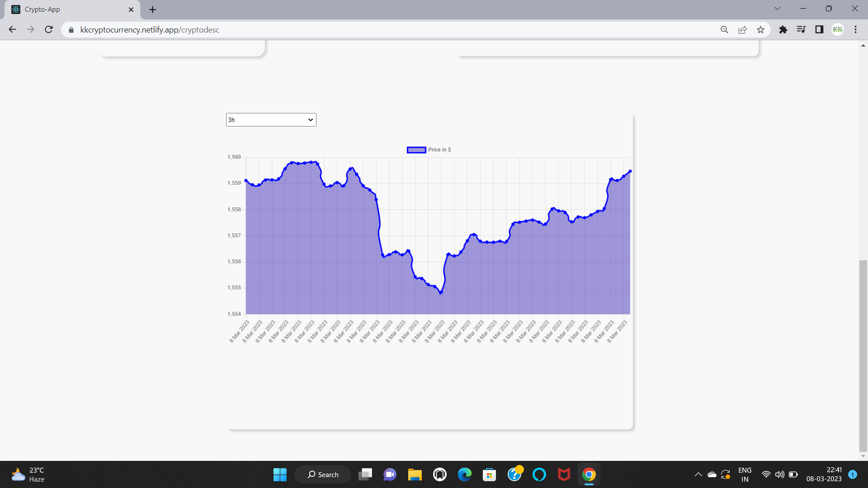Click the KK profile avatar button
Screen dimensions: 868x488
pos(837,30)
